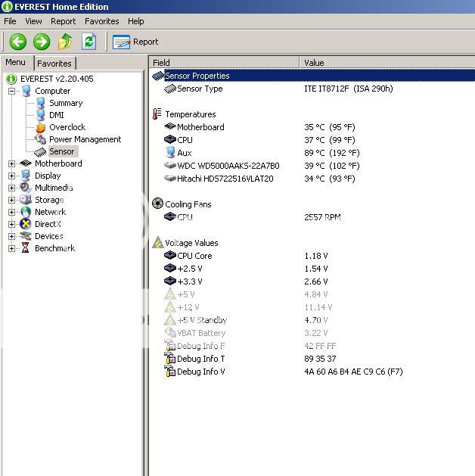Expand the Network tree node
The width and height of the screenshot is (475, 476).
(x=11, y=212)
